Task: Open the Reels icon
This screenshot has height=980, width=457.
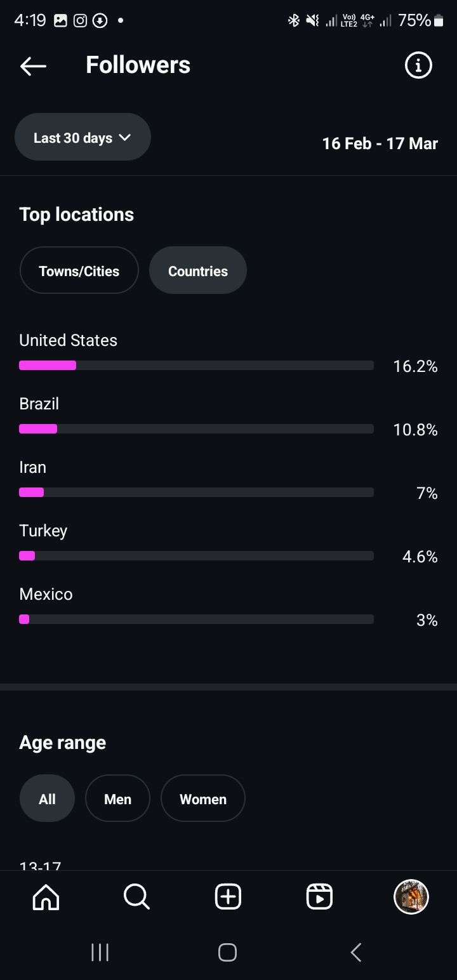Action: [x=319, y=897]
